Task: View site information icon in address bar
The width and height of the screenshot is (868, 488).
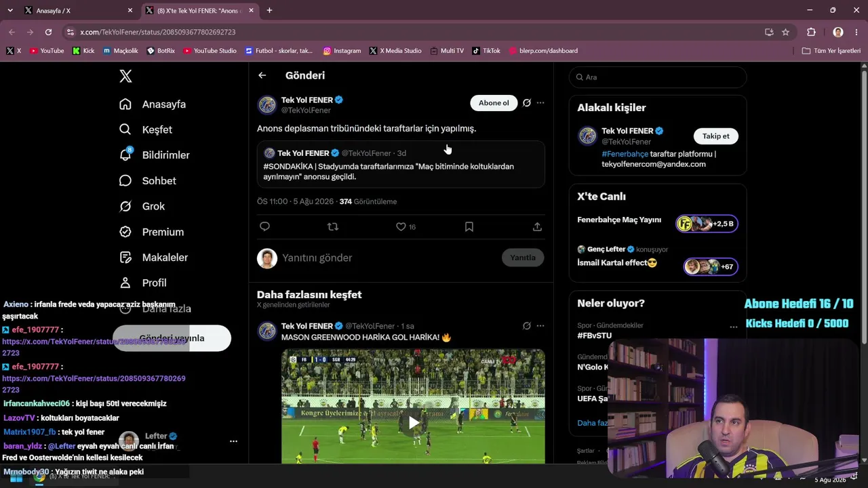Action: pyautogui.click(x=70, y=32)
